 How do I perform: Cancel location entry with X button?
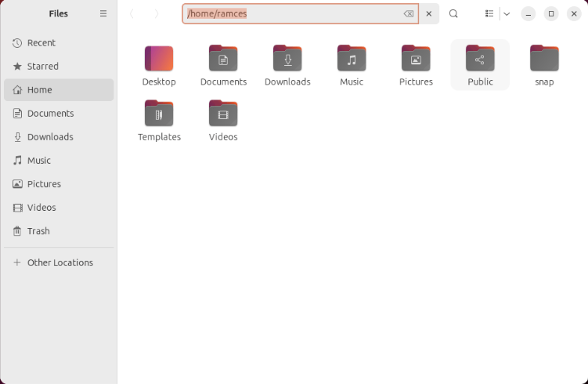click(x=429, y=14)
